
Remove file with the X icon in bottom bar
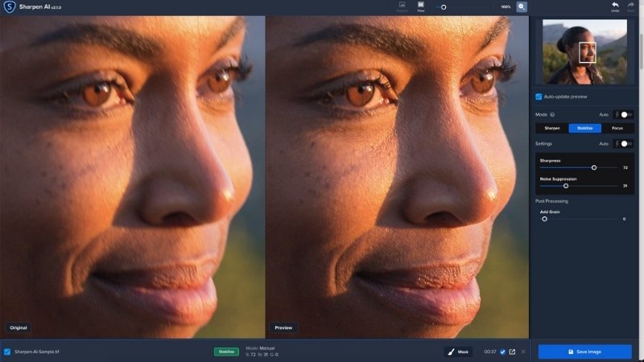pyautogui.click(x=523, y=352)
